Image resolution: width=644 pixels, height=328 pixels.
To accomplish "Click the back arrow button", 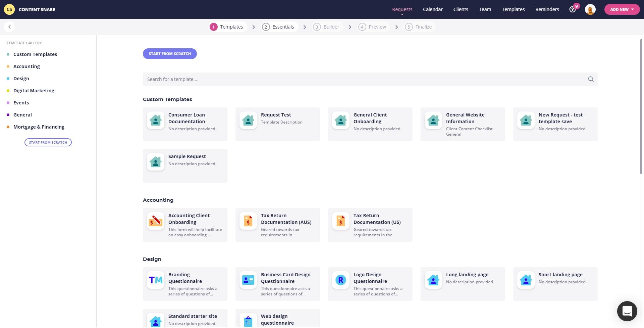I will [x=9, y=27].
